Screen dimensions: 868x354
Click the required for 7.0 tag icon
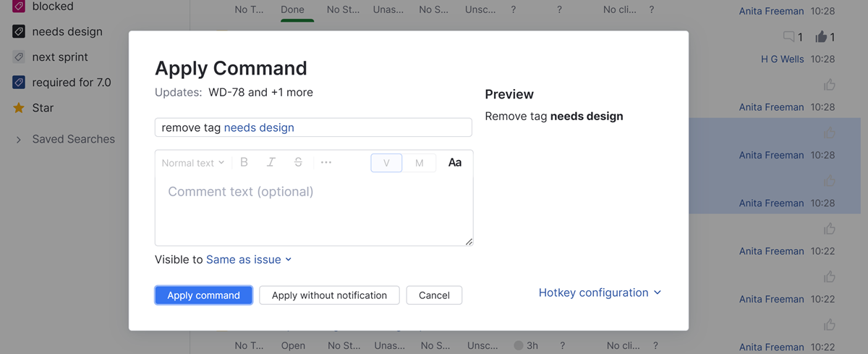[x=19, y=83]
